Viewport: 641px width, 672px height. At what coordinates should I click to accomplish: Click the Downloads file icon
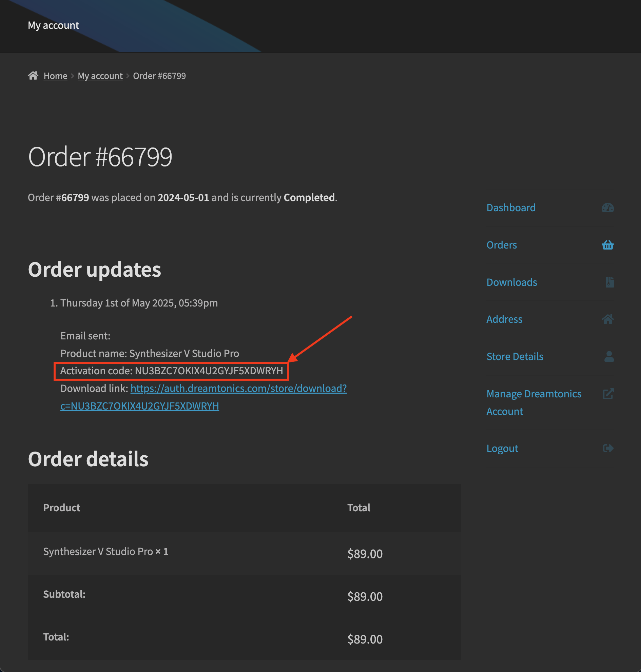(x=609, y=282)
